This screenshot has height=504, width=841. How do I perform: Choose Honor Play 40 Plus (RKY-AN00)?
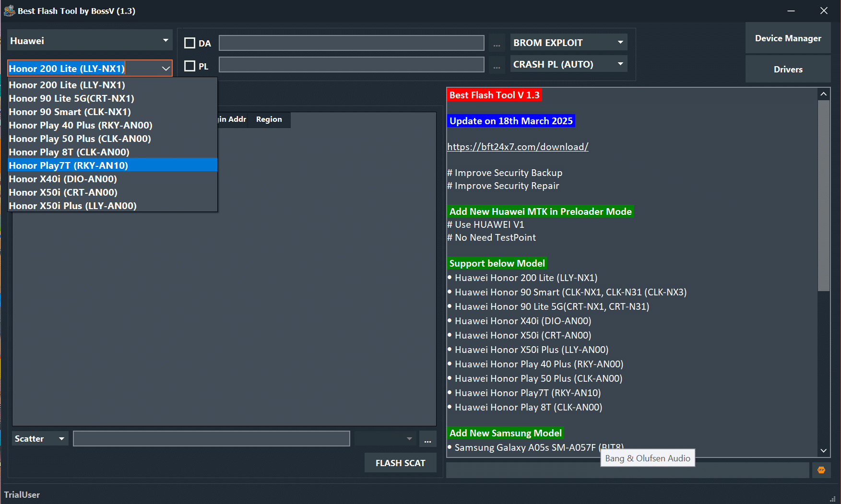click(x=113, y=125)
